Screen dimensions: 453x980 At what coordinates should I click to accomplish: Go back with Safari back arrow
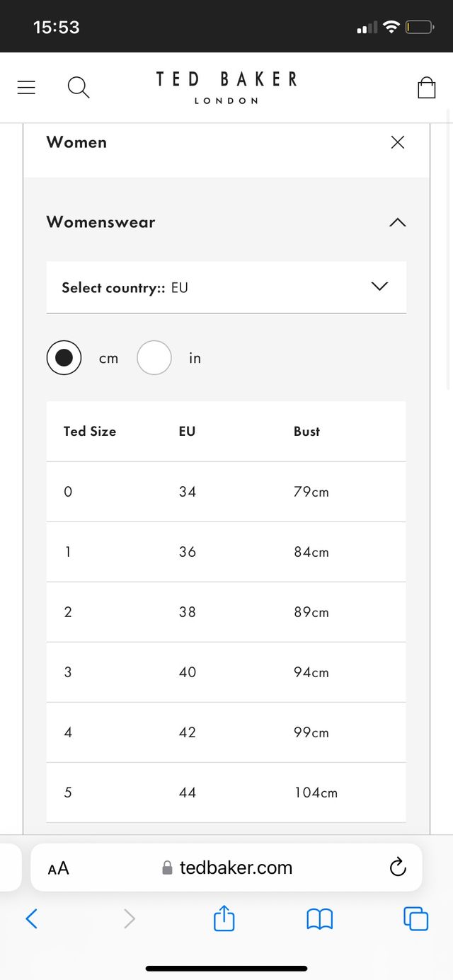[x=31, y=918]
